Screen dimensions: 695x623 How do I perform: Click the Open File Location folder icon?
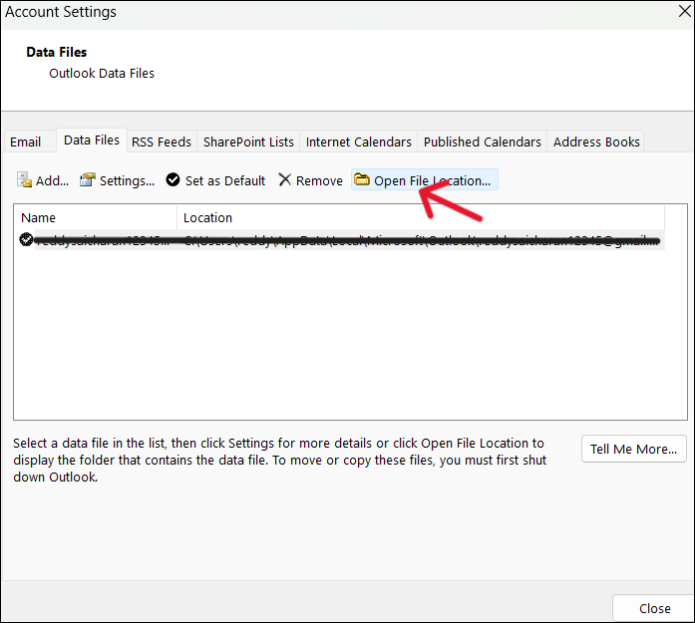(x=362, y=179)
